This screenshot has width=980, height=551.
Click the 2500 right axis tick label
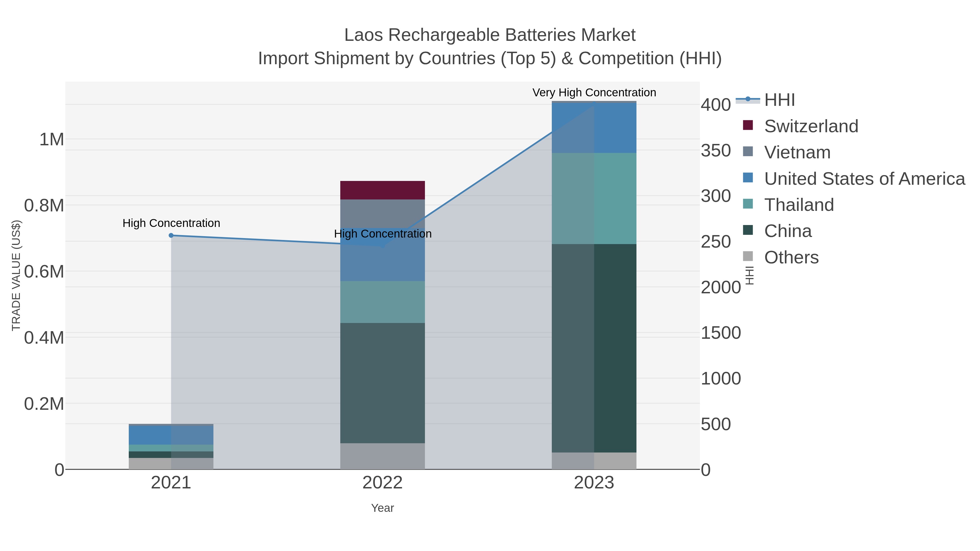coord(716,242)
